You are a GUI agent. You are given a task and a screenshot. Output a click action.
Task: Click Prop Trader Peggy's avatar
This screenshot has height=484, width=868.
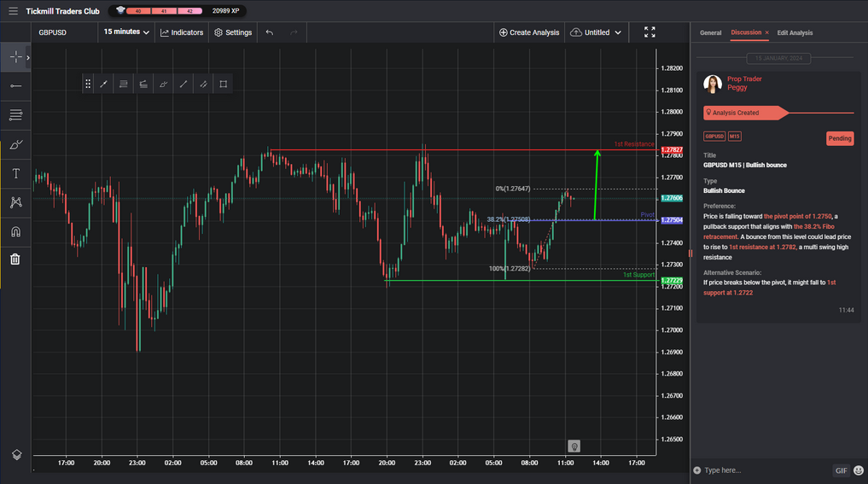(x=713, y=84)
